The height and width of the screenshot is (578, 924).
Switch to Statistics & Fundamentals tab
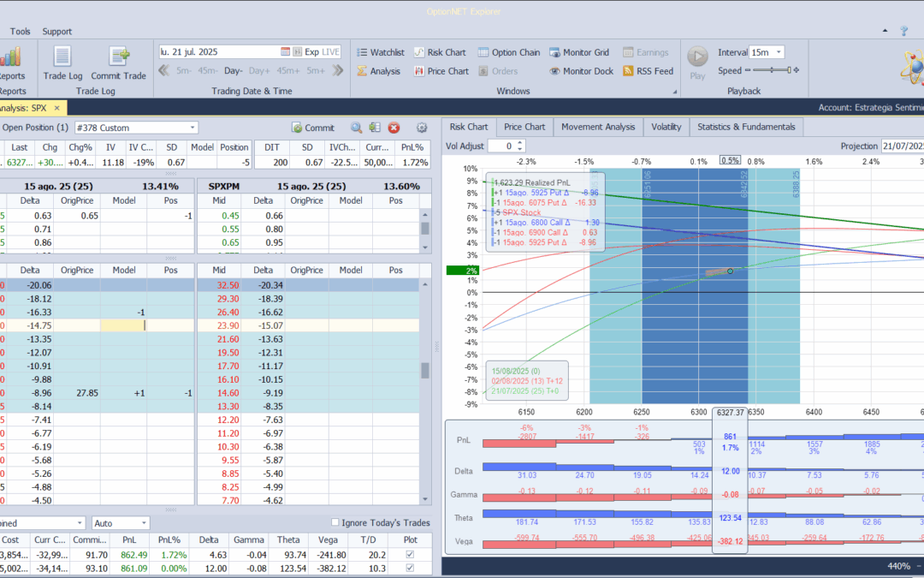pyautogui.click(x=746, y=127)
